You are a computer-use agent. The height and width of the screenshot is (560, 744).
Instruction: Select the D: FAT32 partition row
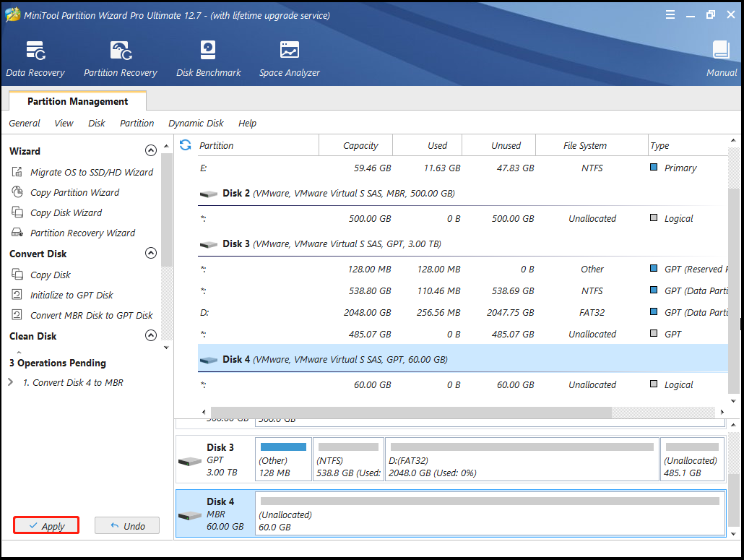click(x=462, y=312)
